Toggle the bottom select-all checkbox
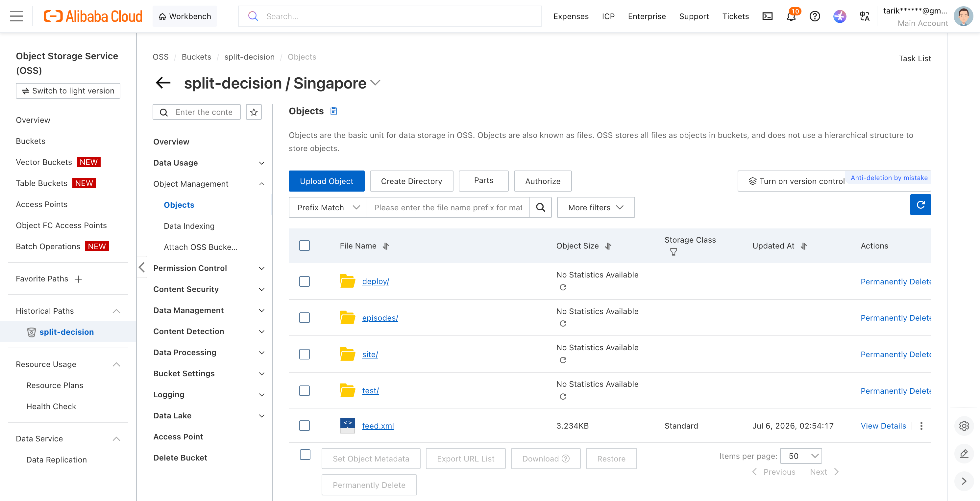 305,454
